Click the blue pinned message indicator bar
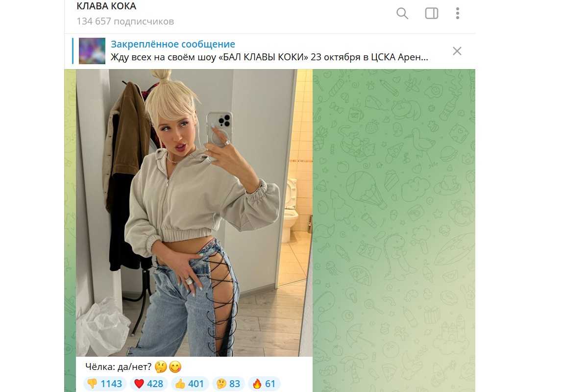Viewport: 588px width, 392px height. click(x=73, y=51)
